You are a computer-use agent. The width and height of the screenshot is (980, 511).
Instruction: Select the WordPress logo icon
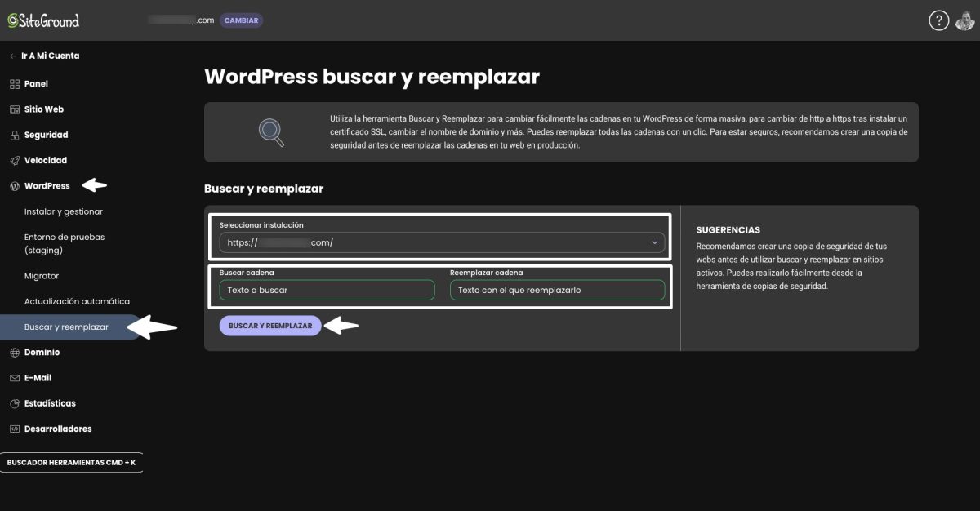click(13, 185)
